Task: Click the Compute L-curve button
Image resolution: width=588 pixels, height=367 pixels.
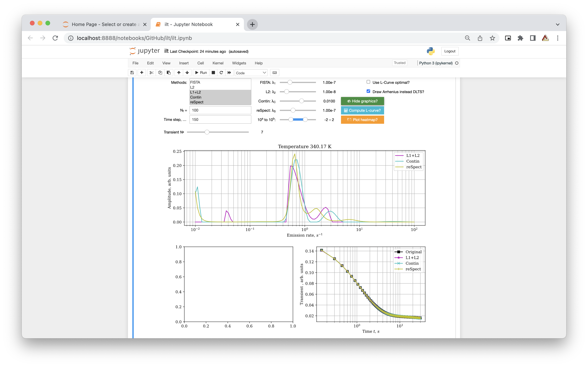Action: click(x=362, y=110)
